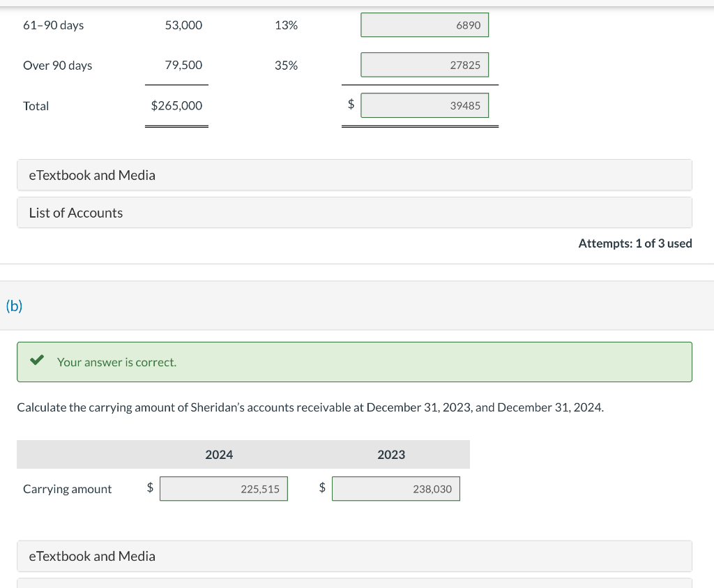Viewport: 714px width, 588px height.
Task: Click the 13% percentage value
Action: pyautogui.click(x=286, y=25)
